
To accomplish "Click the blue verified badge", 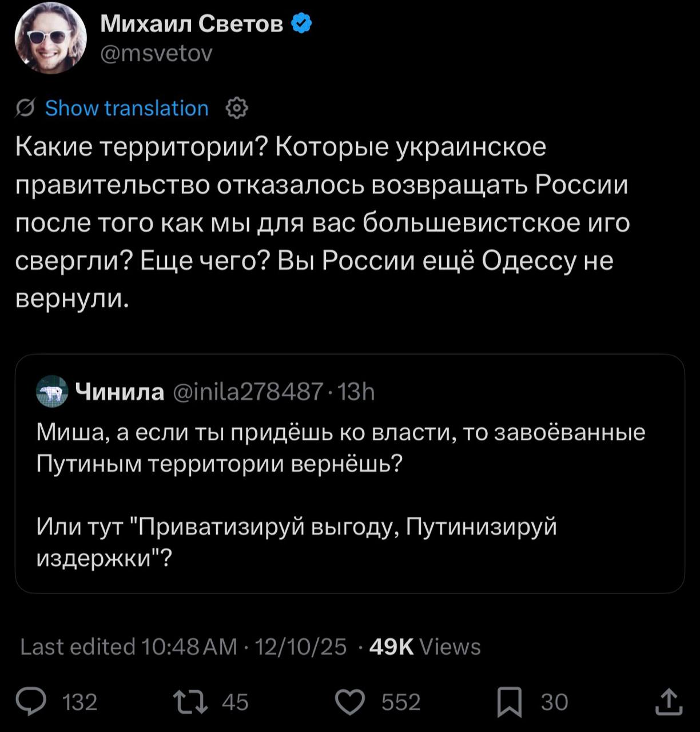I will [x=301, y=24].
